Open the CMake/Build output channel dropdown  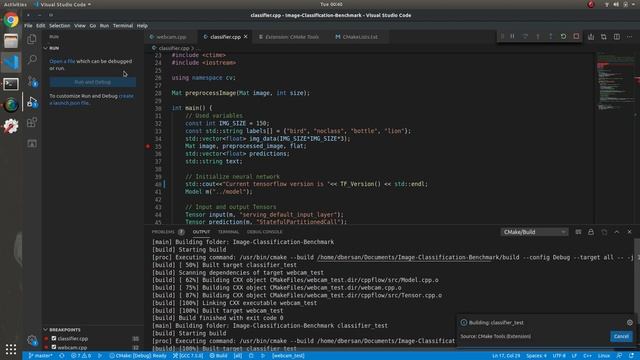[x=534, y=232]
